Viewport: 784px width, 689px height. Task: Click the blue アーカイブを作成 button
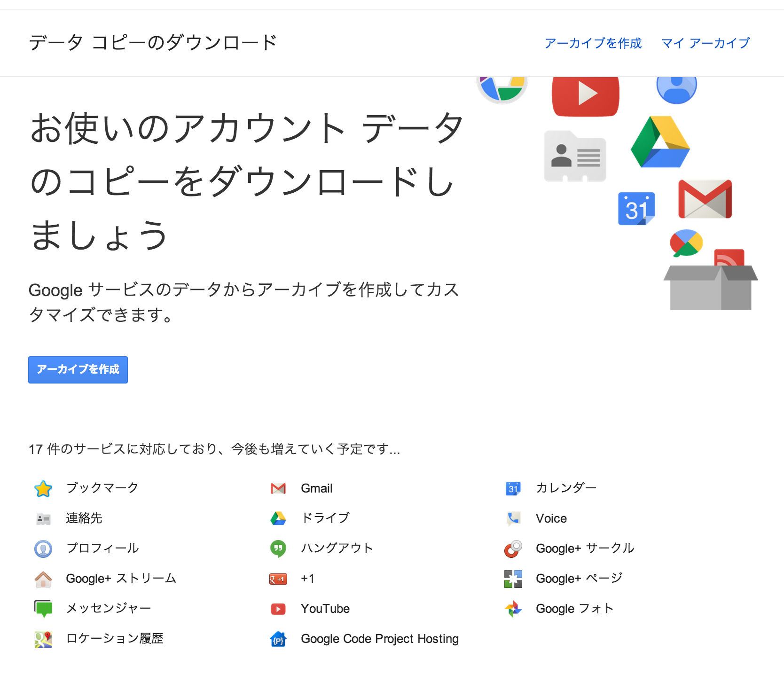pyautogui.click(x=78, y=370)
